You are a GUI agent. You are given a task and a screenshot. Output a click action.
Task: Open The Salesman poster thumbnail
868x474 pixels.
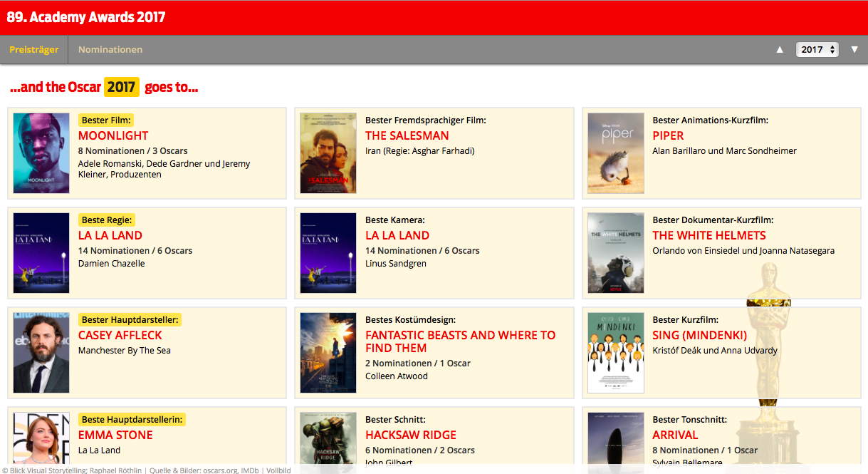click(328, 153)
